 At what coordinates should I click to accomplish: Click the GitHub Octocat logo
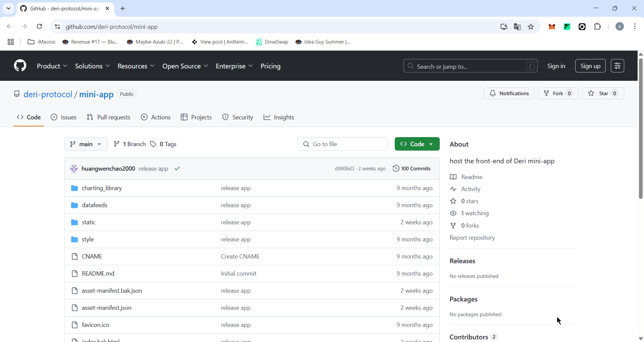point(20,66)
